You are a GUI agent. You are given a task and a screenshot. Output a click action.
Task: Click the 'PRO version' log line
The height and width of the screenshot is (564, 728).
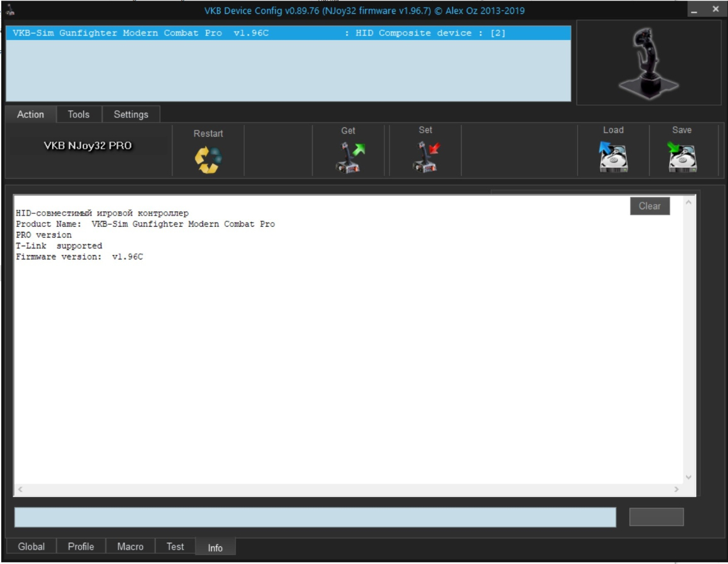[x=44, y=235]
